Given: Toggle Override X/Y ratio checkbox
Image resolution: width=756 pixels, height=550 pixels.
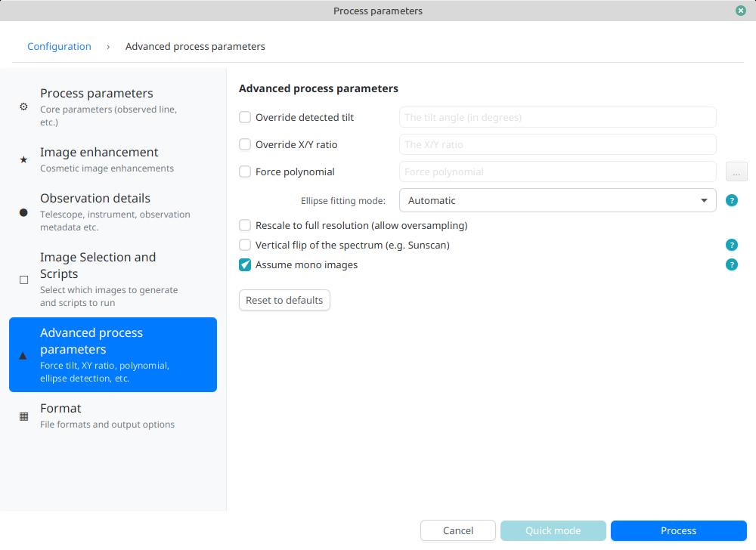Looking at the screenshot, I should (245, 144).
